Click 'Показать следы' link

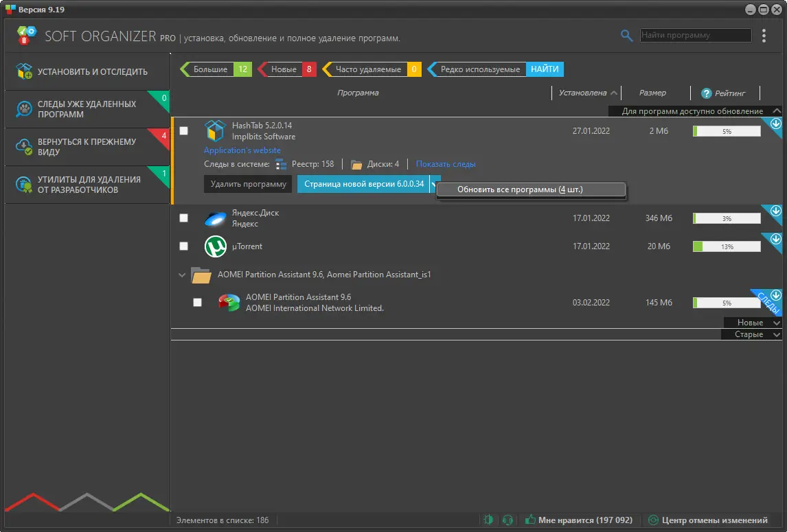point(446,164)
